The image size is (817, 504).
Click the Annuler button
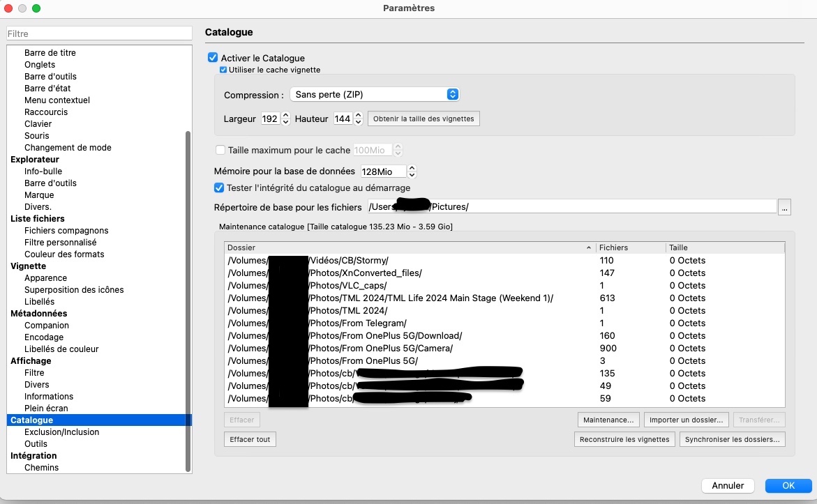tap(728, 485)
